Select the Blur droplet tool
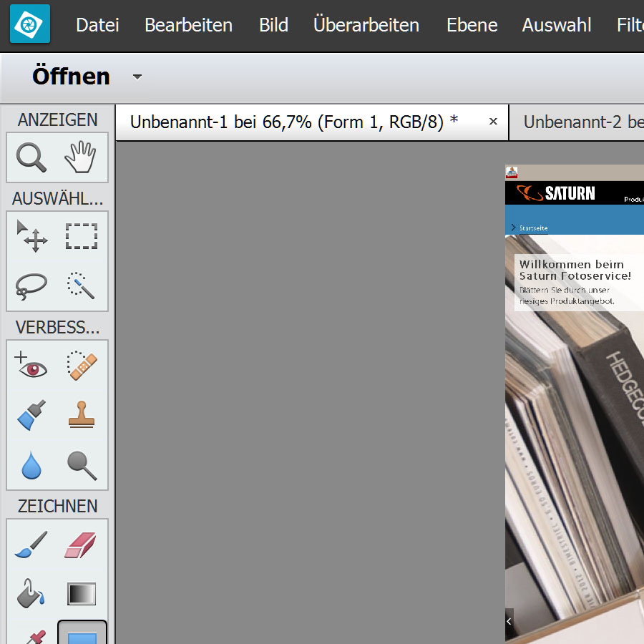The width and height of the screenshot is (644, 644). pyautogui.click(x=31, y=465)
